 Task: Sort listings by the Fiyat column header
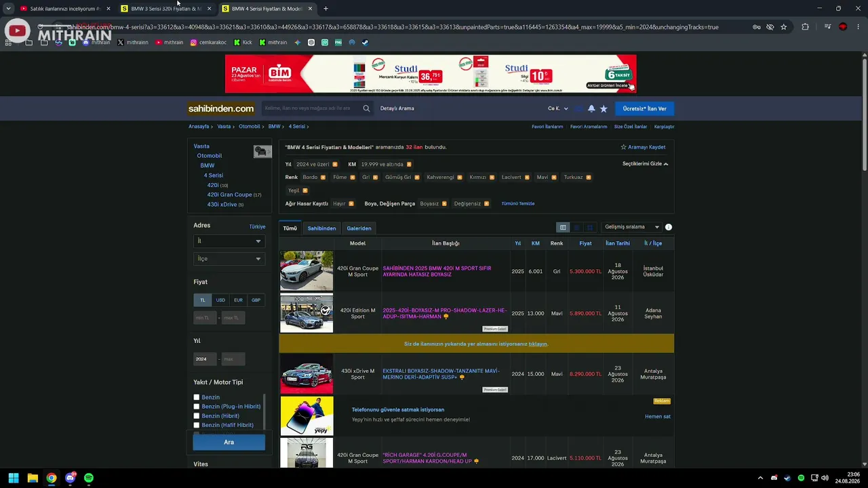coord(585,243)
